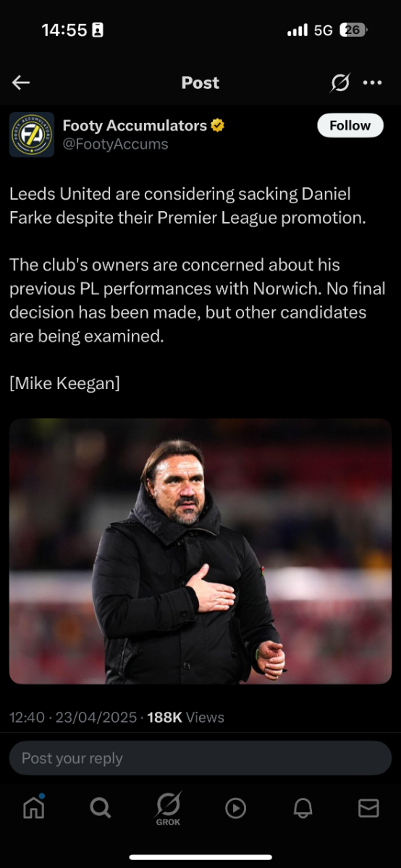Tap the gold verified badge
The image size is (401, 868).
(x=218, y=126)
